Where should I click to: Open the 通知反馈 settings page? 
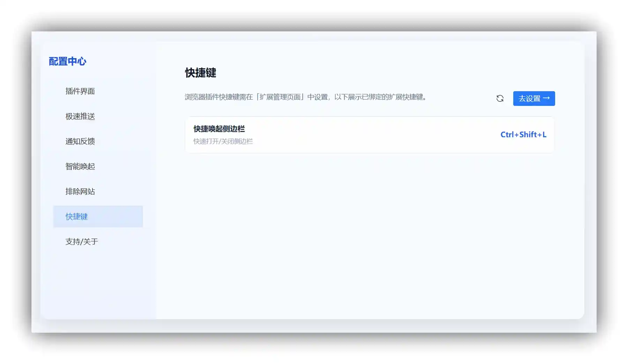click(81, 141)
